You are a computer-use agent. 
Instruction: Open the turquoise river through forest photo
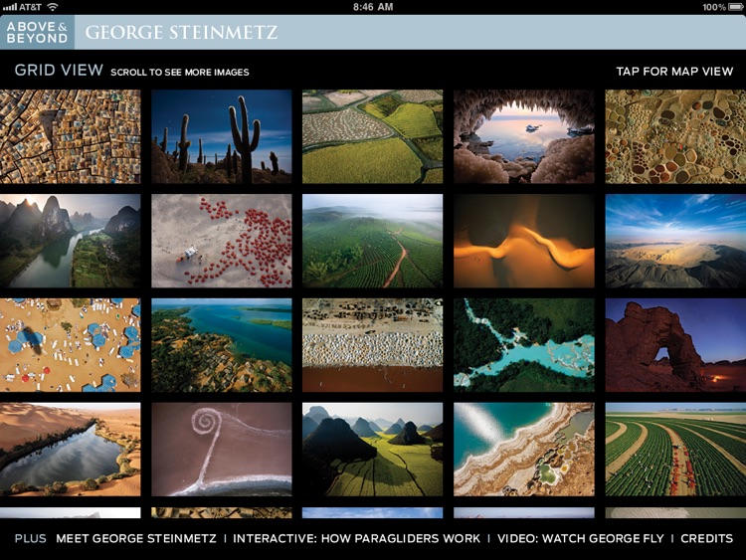click(x=524, y=345)
